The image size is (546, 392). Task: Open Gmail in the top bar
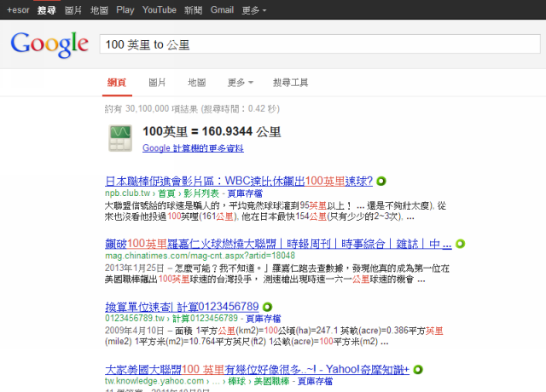pyautogui.click(x=222, y=10)
